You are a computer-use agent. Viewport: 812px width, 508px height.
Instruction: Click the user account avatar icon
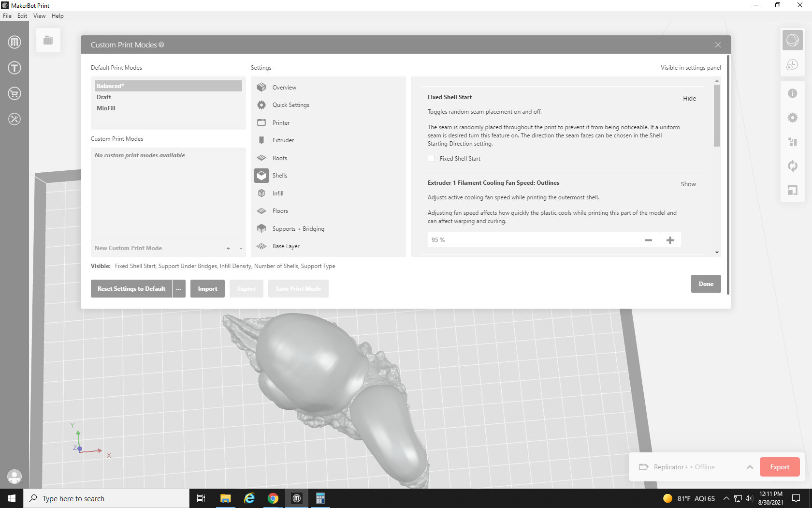14,477
